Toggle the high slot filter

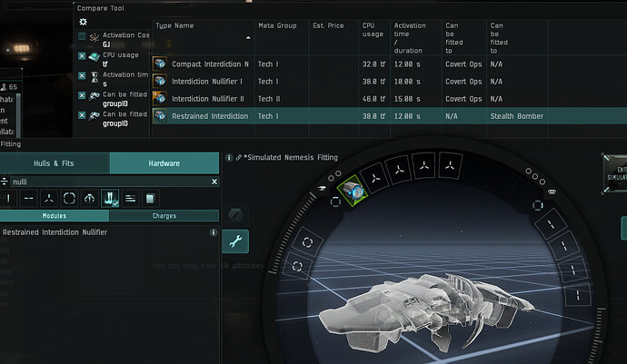[x=49, y=198]
